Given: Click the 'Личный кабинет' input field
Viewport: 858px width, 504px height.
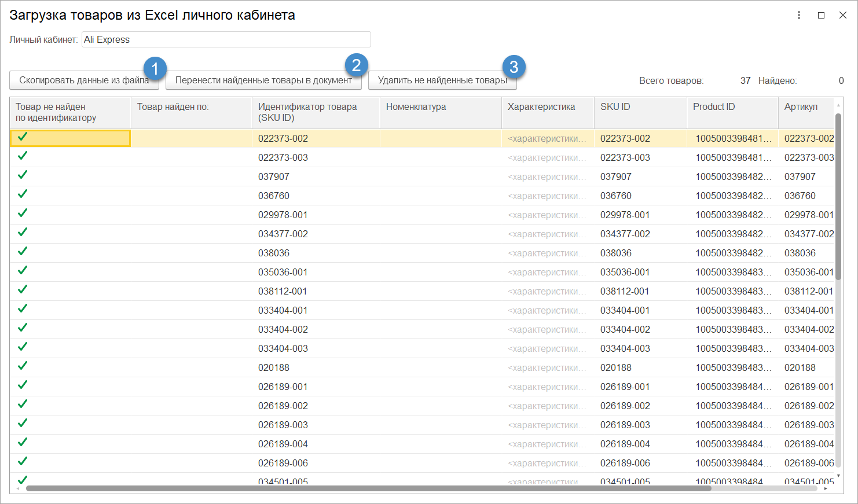Looking at the screenshot, I should [x=226, y=39].
